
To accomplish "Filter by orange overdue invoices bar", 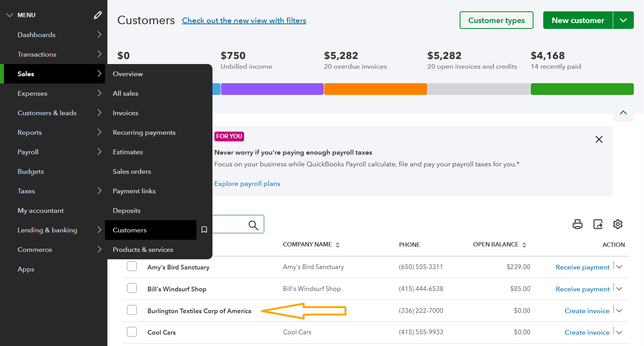I will pos(375,89).
